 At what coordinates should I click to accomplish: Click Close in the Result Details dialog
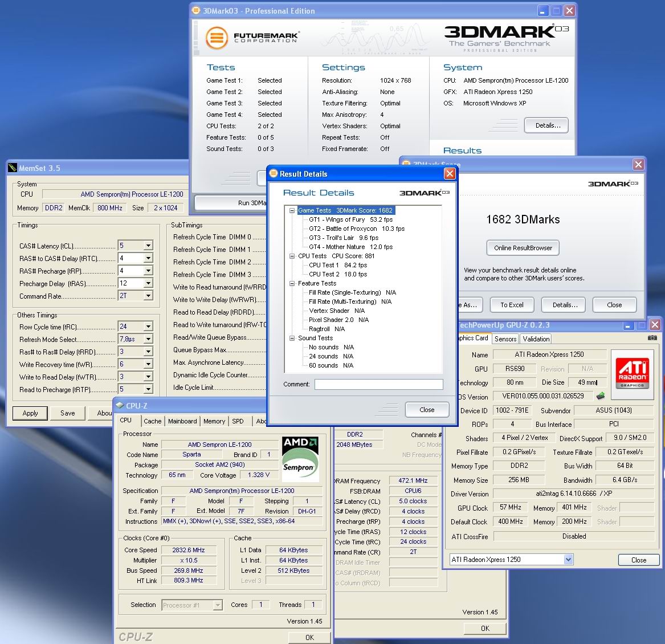pos(427,409)
